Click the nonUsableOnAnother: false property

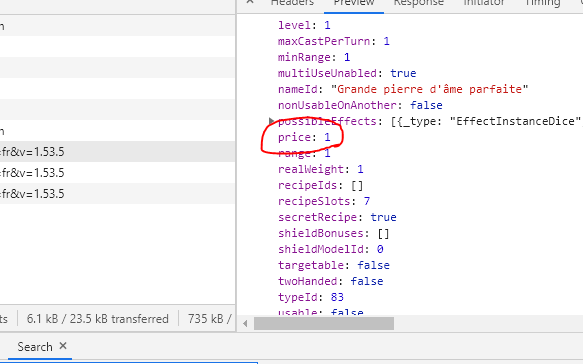click(360, 105)
